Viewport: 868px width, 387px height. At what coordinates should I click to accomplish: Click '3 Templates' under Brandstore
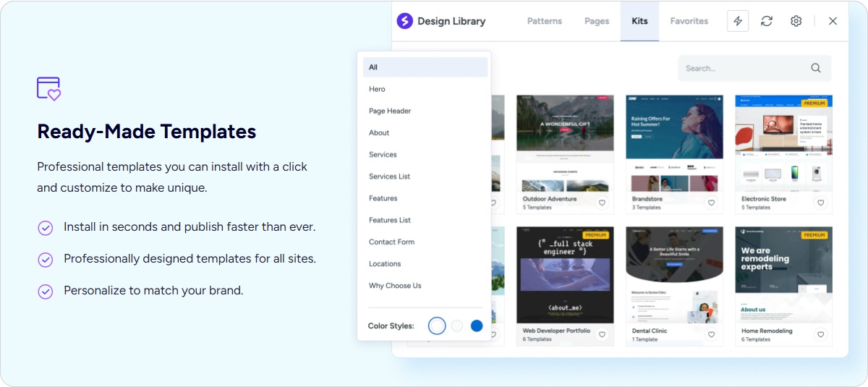coord(647,208)
